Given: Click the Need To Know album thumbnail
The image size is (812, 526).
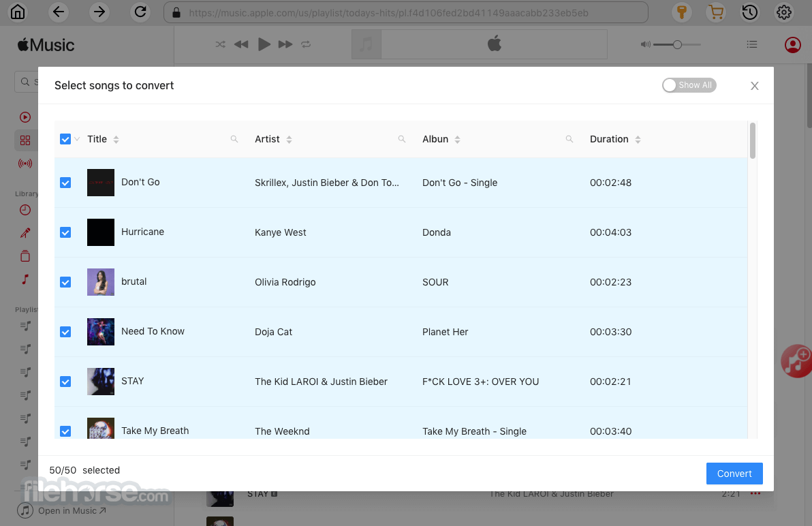Looking at the screenshot, I should [x=100, y=331].
